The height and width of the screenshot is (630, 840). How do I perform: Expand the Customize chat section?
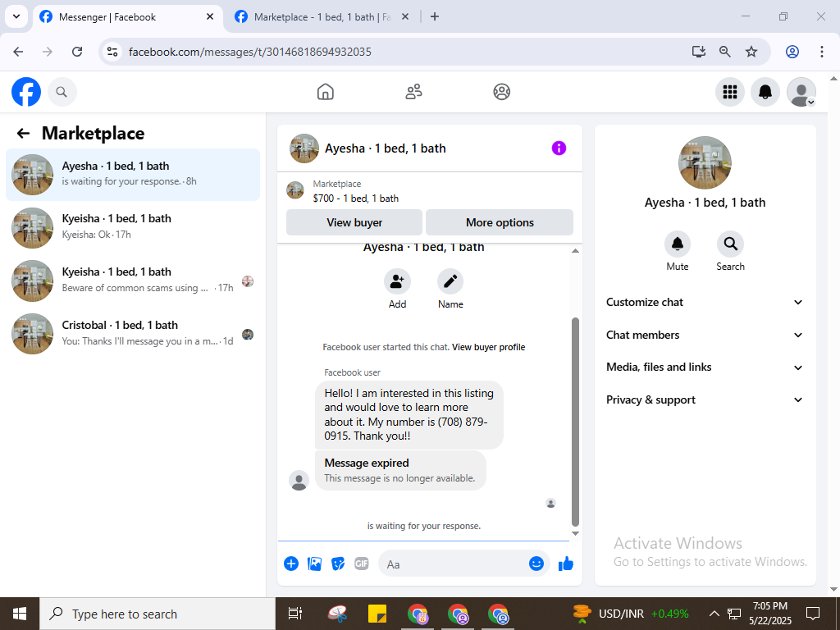tap(705, 302)
